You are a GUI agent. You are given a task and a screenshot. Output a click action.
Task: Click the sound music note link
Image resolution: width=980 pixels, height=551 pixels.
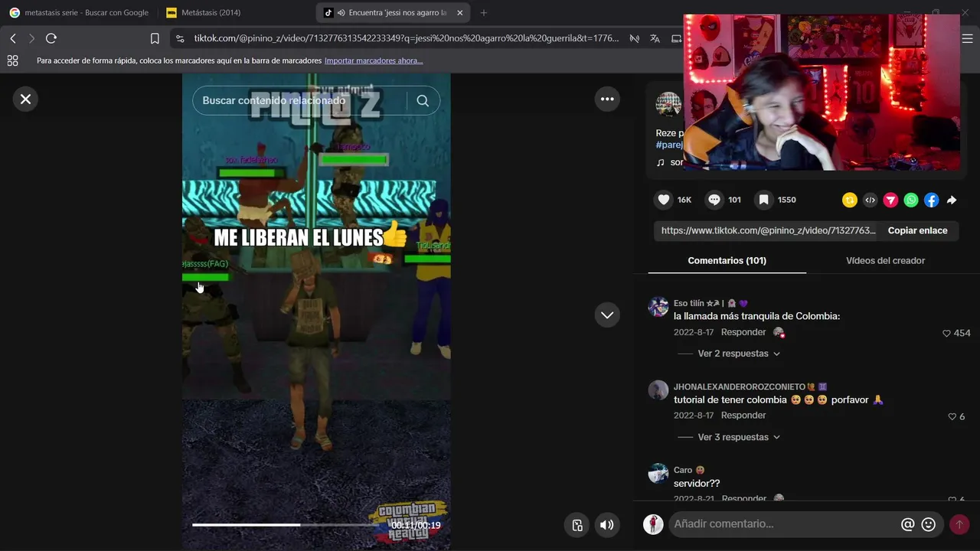pos(661,162)
